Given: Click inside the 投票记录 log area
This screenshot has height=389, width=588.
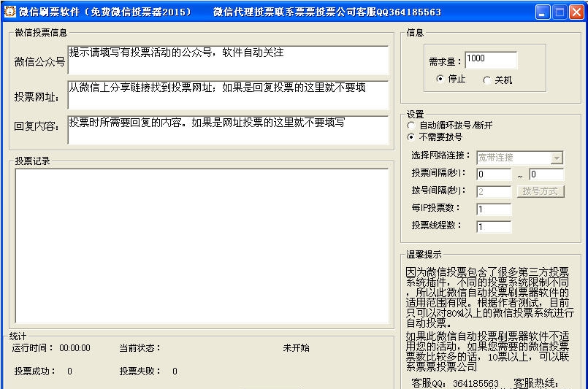Looking at the screenshot, I should tap(202, 246).
